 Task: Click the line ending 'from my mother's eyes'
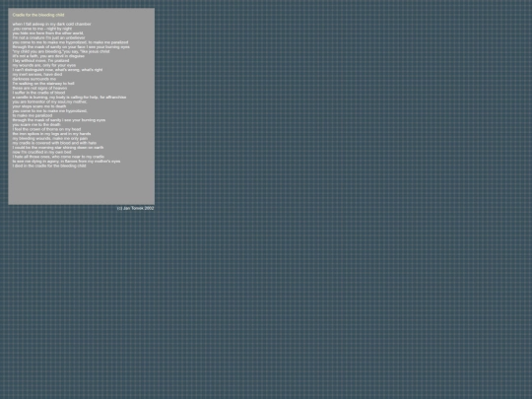coord(67,162)
